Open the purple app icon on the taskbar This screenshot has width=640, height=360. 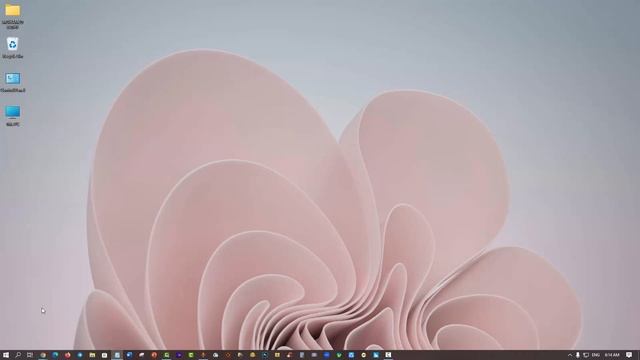pyautogui.click(x=178, y=355)
